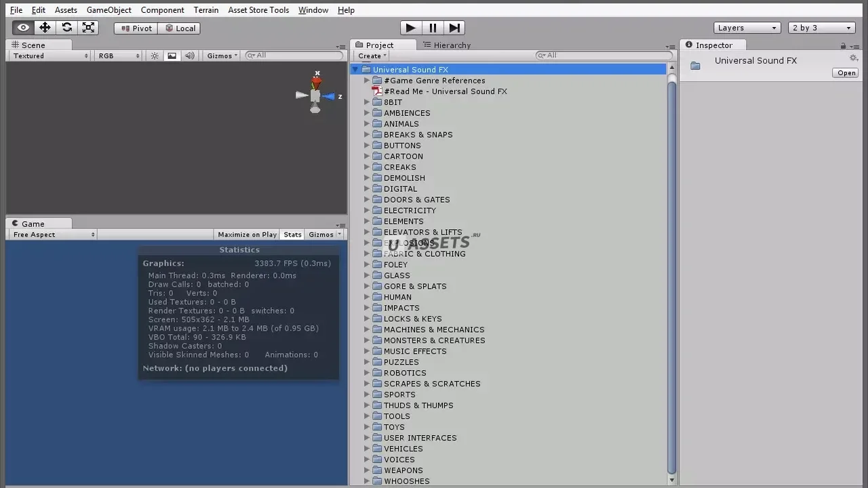Select the Scale tool in toolbar

pos(88,28)
